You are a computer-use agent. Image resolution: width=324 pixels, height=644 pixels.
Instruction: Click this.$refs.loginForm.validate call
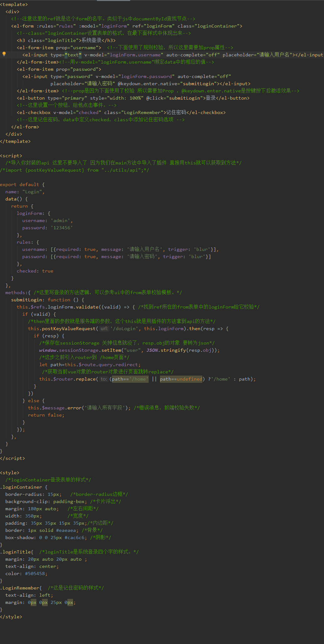58,307
